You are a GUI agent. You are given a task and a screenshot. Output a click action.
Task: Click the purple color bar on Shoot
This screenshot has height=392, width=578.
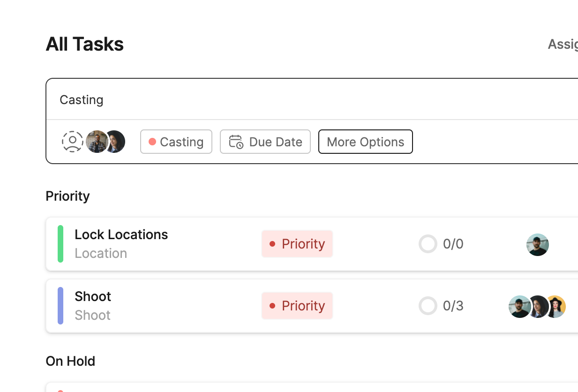[60, 306]
